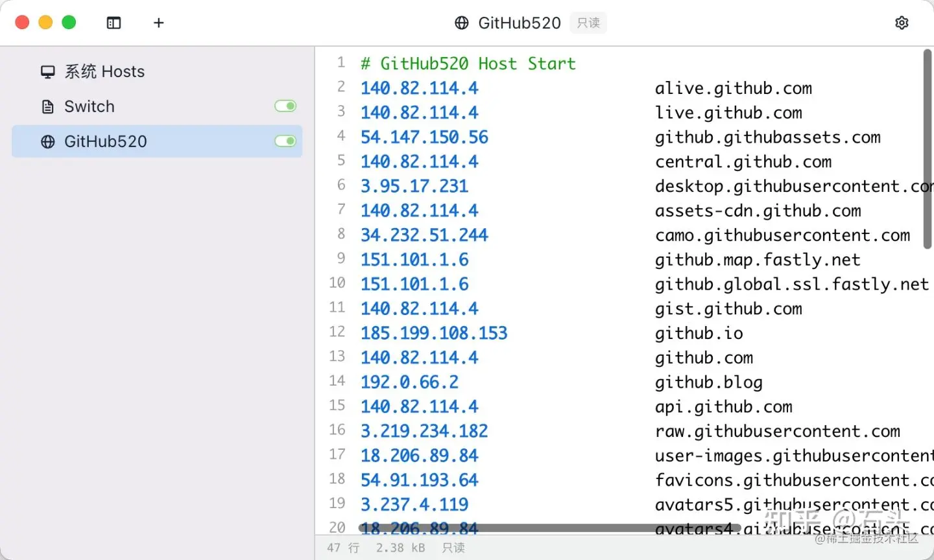Click hostname gist.github.com
This screenshot has height=560, width=934.
[728, 309]
